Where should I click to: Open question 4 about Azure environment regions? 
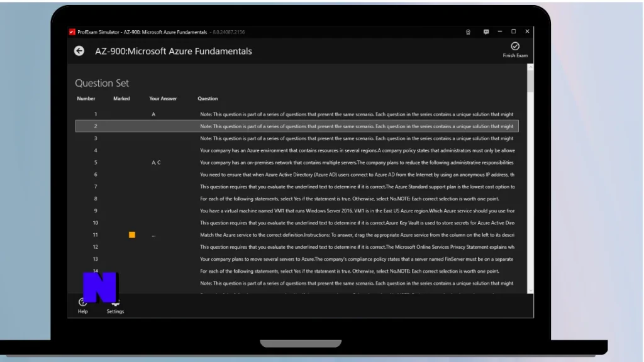pos(297,150)
